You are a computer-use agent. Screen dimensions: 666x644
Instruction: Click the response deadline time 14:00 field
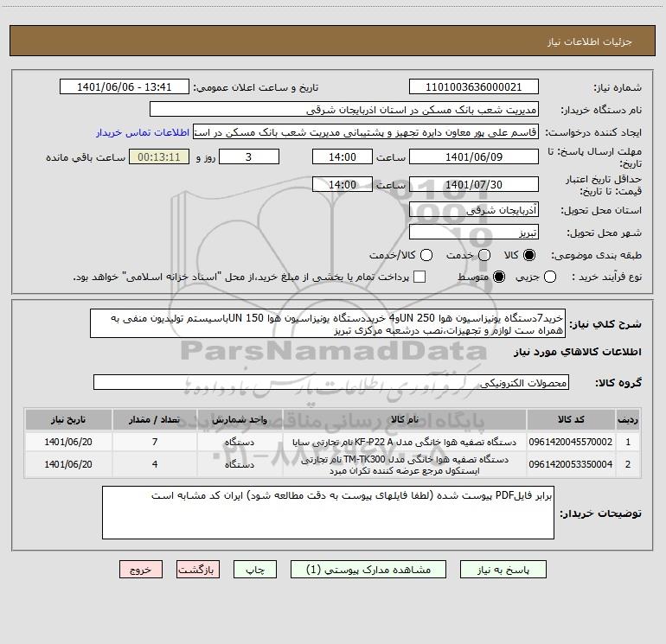[x=343, y=156]
